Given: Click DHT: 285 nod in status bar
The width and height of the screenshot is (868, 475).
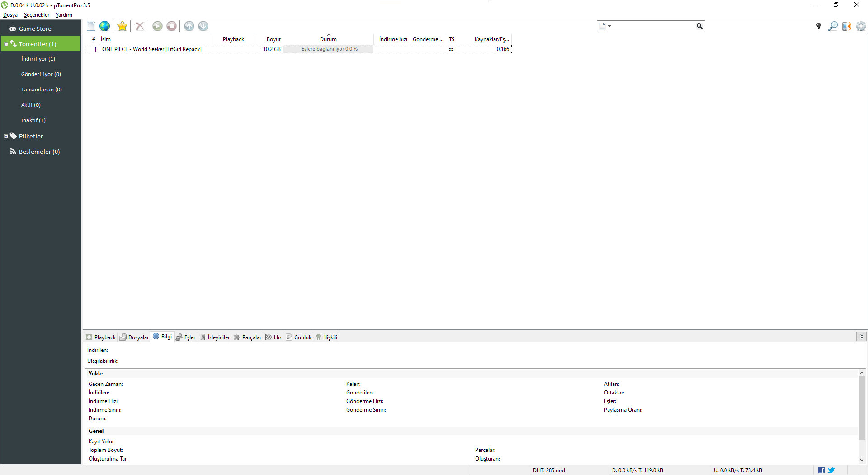Looking at the screenshot, I should (549, 470).
